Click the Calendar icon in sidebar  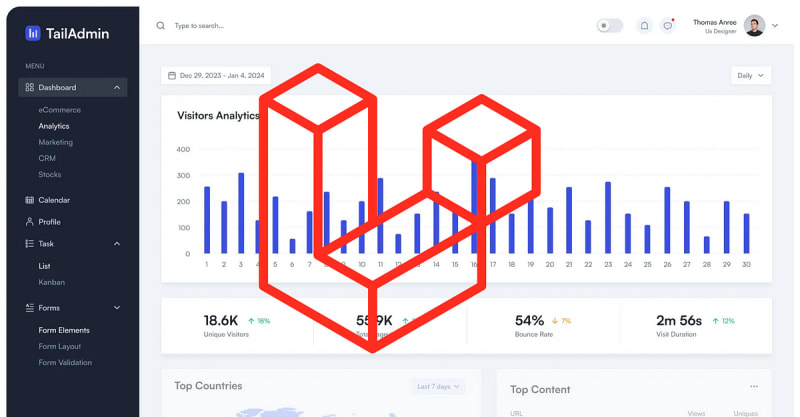point(30,200)
